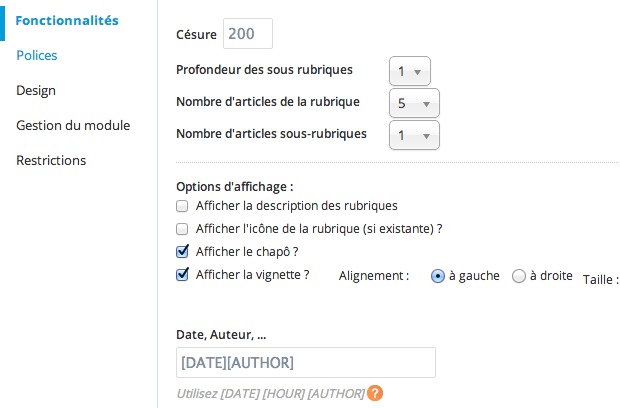Open Profondeur des sous rubriques dropdown
620x408 pixels.
pos(409,72)
